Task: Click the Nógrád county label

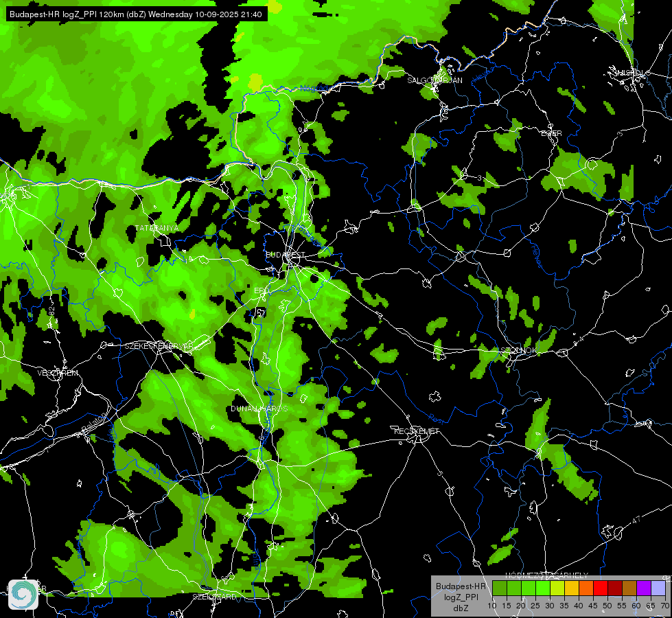Action: 314,89
